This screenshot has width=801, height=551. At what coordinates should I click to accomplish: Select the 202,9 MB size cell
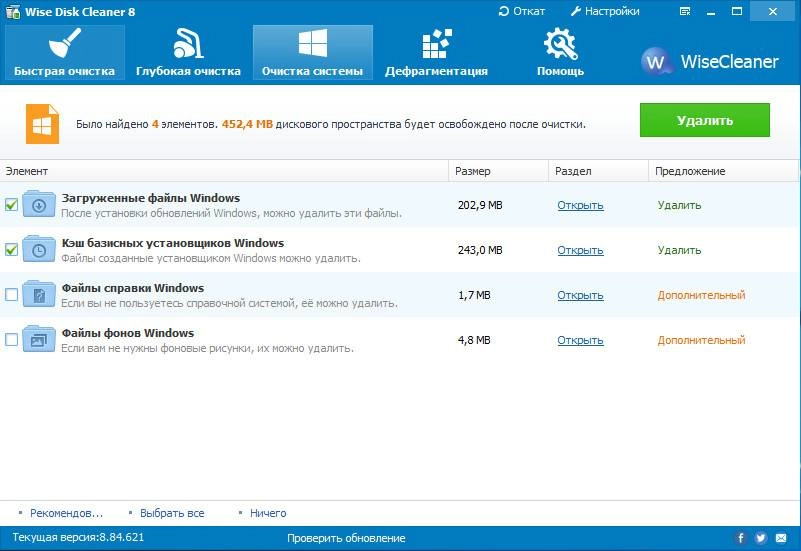click(480, 205)
